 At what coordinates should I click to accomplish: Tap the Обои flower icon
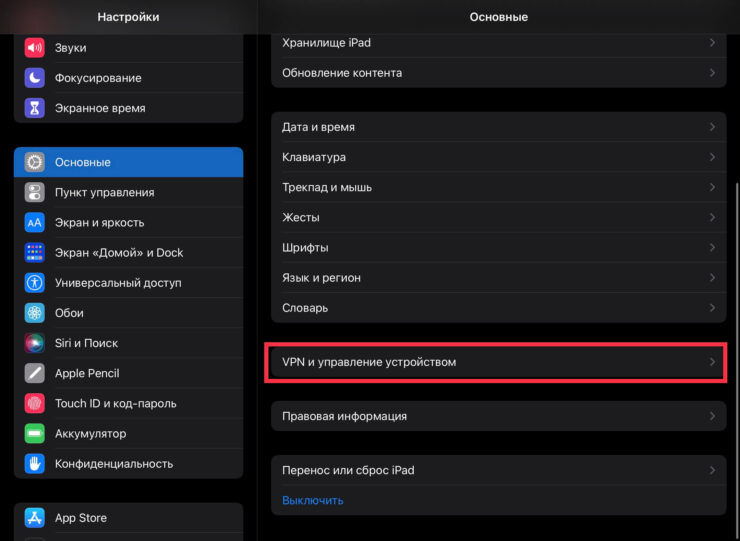pos(34,313)
